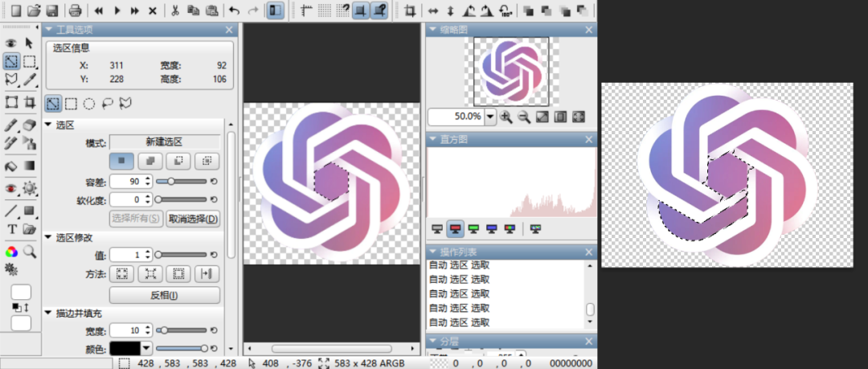Click the 取消选择(D) button
This screenshot has height=369, width=868.
(x=193, y=219)
